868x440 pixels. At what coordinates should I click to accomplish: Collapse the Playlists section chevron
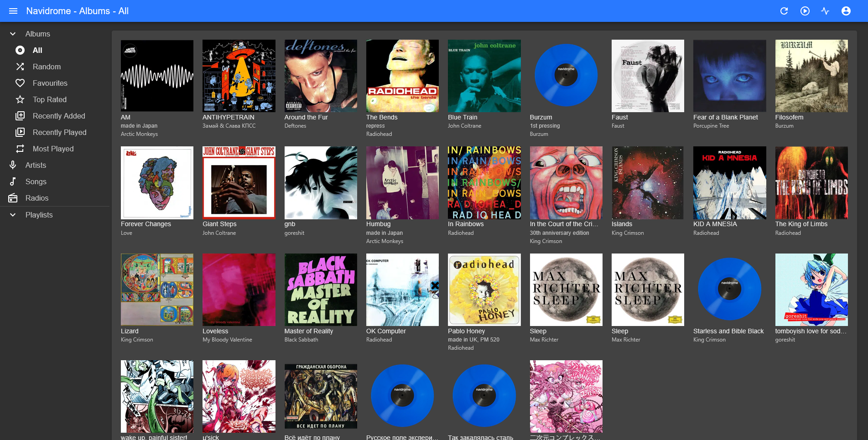pyautogui.click(x=13, y=215)
